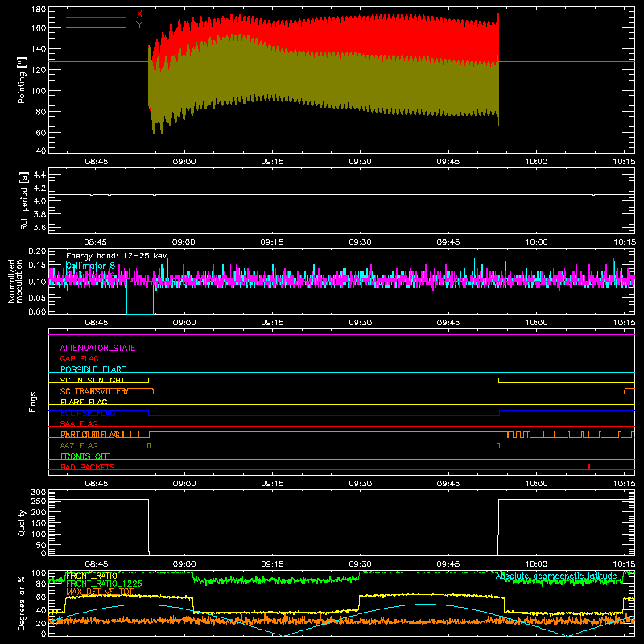Click the red X legend label
Image resolution: width=644 pixels, height=644 pixels.
(139, 14)
